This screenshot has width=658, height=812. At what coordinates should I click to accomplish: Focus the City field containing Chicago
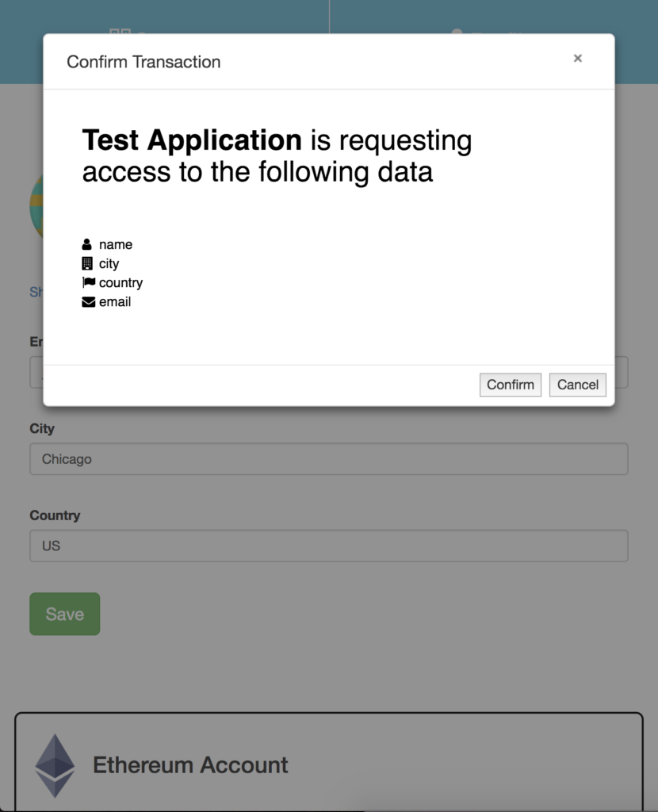point(329,459)
